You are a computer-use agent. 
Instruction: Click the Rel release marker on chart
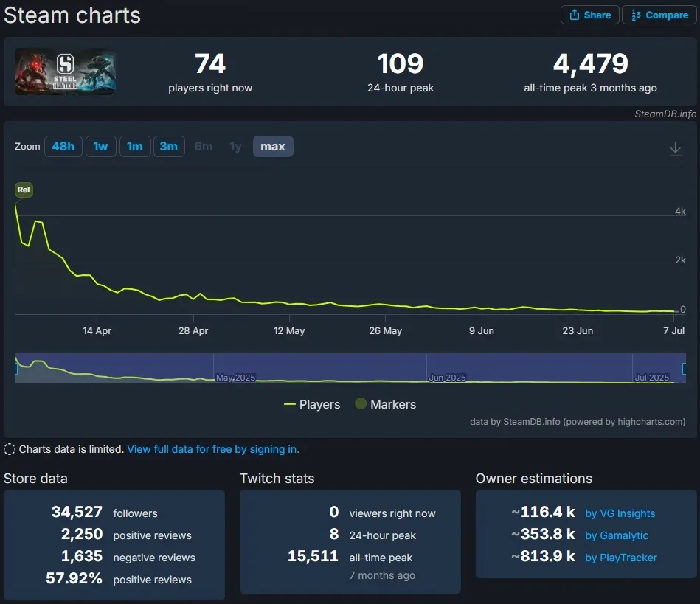point(24,190)
